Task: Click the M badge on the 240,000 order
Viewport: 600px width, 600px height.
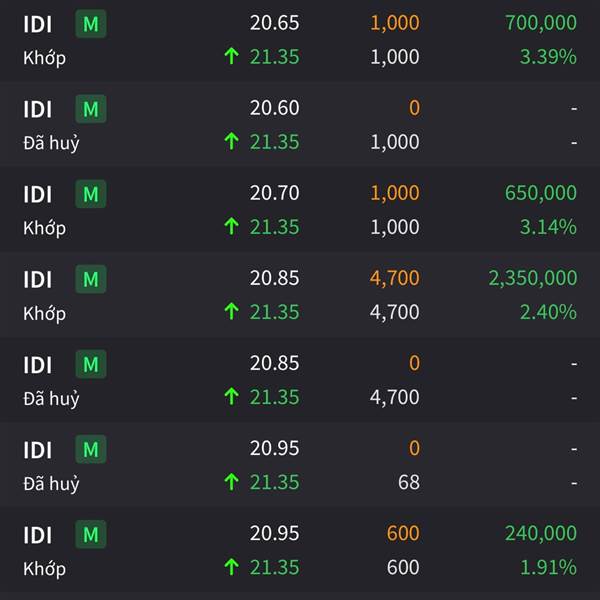Action: pos(91,534)
